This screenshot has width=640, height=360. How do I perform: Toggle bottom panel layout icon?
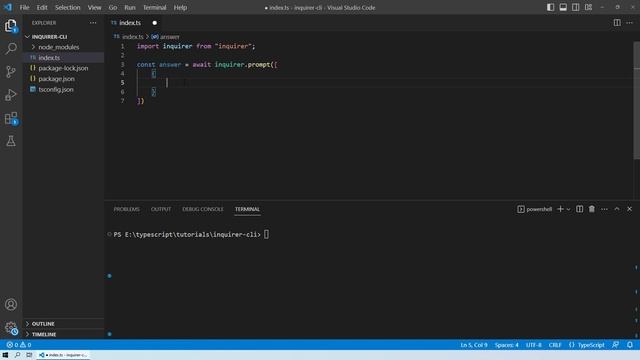[563, 7]
